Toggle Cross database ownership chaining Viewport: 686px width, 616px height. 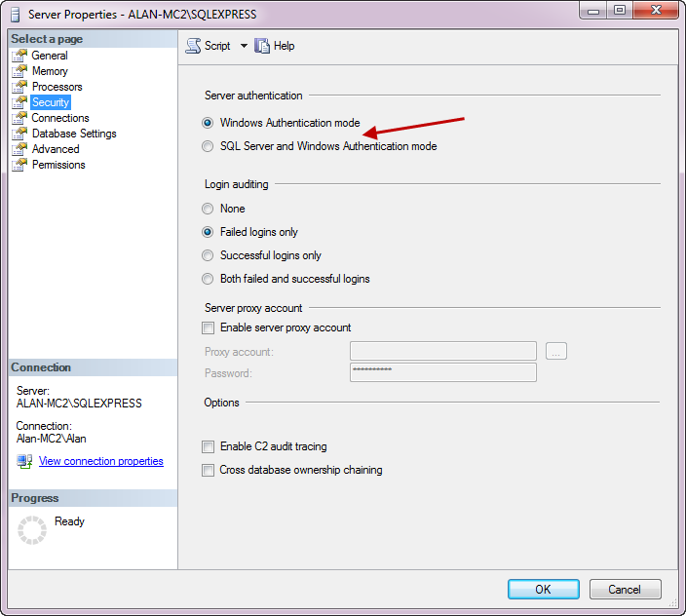tap(208, 470)
